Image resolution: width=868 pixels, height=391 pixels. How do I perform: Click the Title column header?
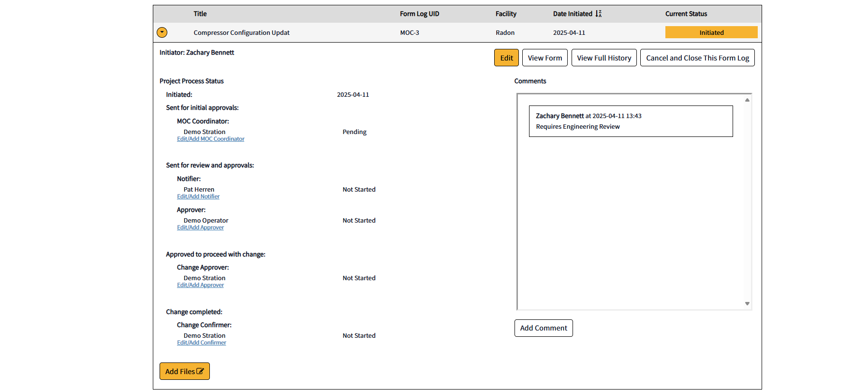(x=200, y=14)
